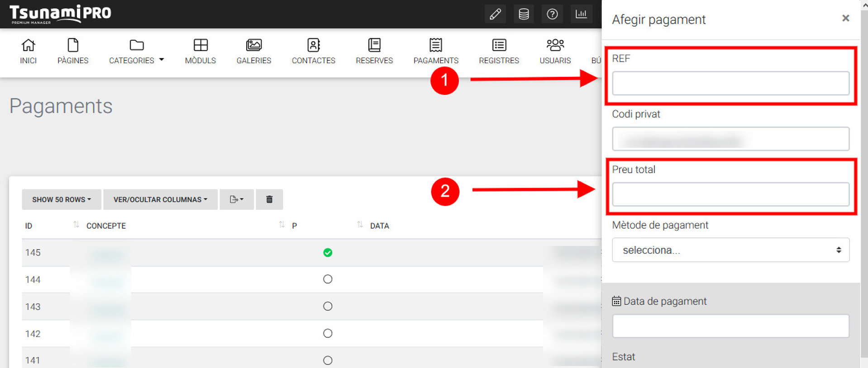
Task: Open the Galeries section
Action: point(253,51)
